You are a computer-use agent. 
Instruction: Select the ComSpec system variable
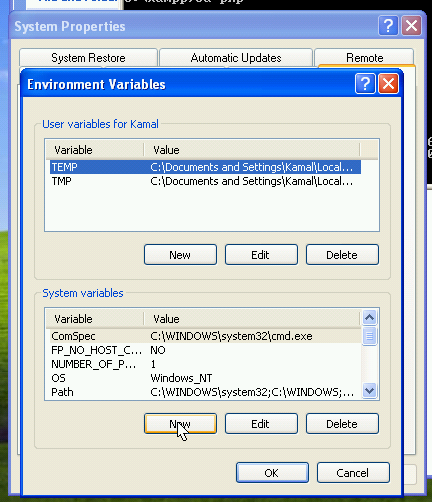click(x=205, y=336)
